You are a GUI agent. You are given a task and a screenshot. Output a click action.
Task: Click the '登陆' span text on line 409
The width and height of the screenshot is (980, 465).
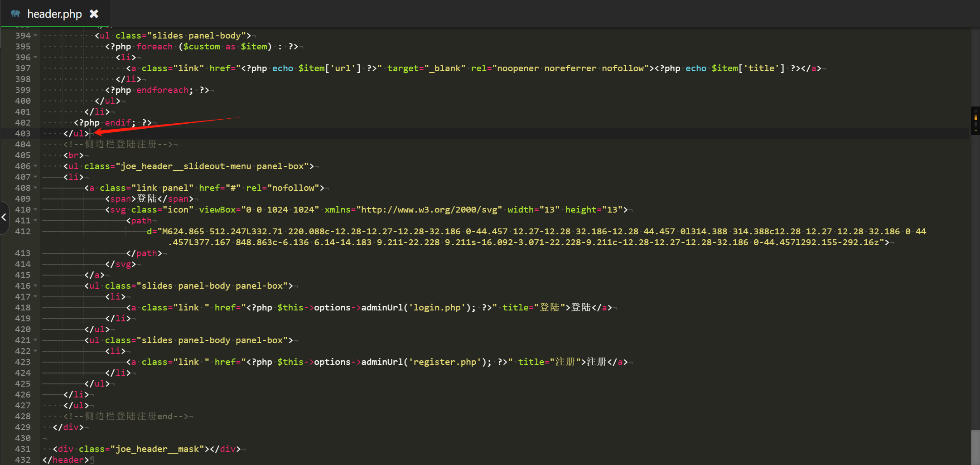click(x=146, y=199)
